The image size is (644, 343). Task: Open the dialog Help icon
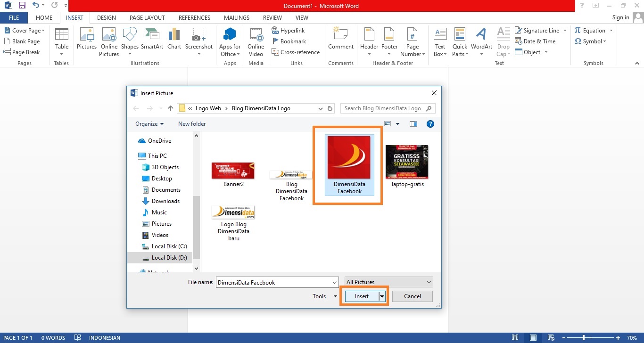430,124
